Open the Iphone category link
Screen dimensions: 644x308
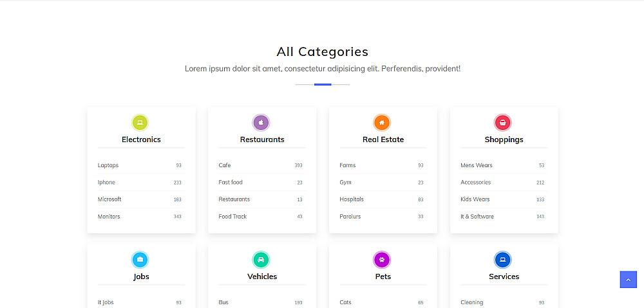tap(106, 183)
